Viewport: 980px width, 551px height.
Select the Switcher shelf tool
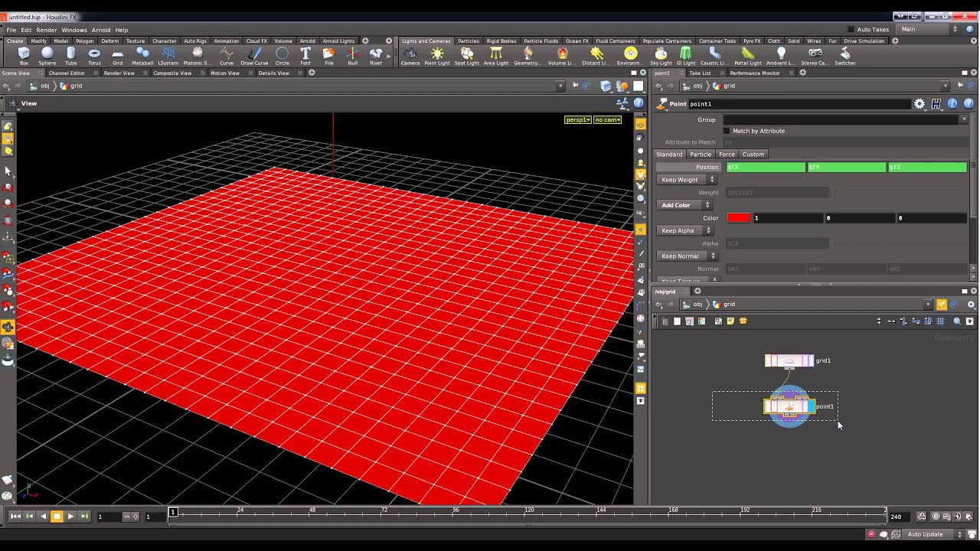coord(845,56)
